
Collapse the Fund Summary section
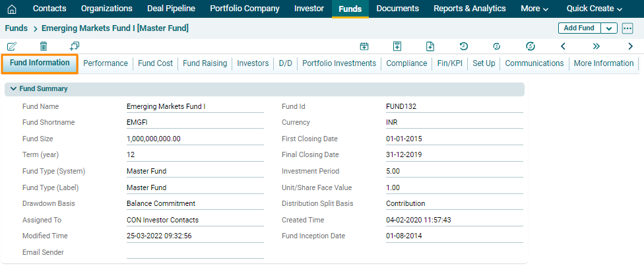(13, 89)
